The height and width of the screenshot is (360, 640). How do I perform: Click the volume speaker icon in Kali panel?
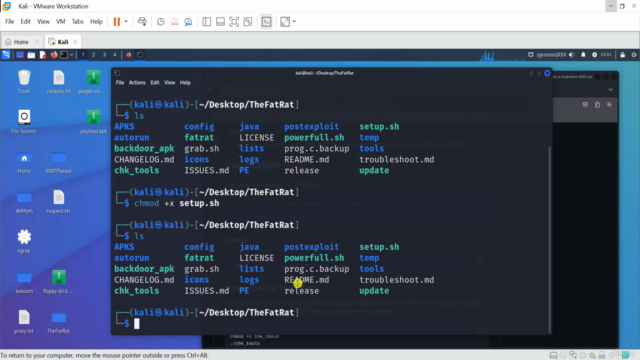571,55
